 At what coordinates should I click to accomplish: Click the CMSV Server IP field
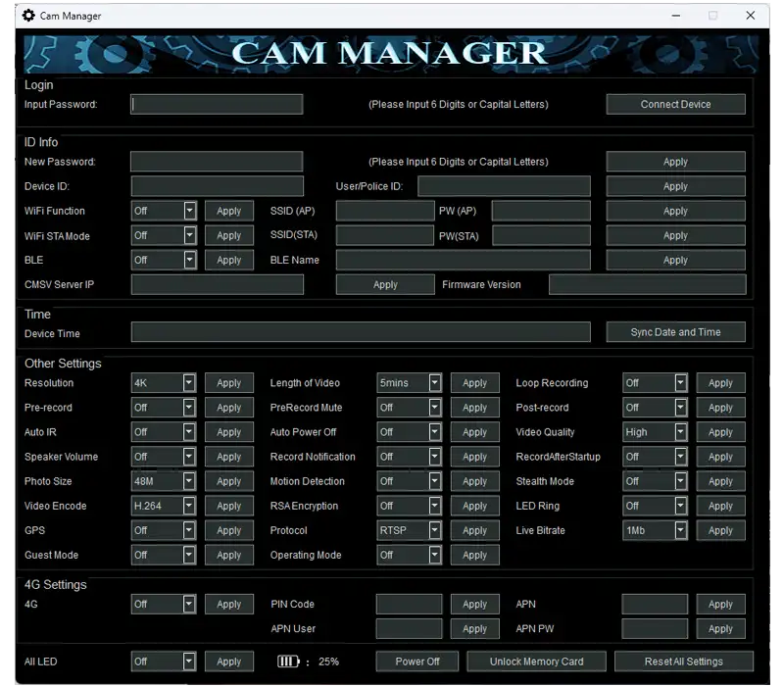tap(217, 284)
